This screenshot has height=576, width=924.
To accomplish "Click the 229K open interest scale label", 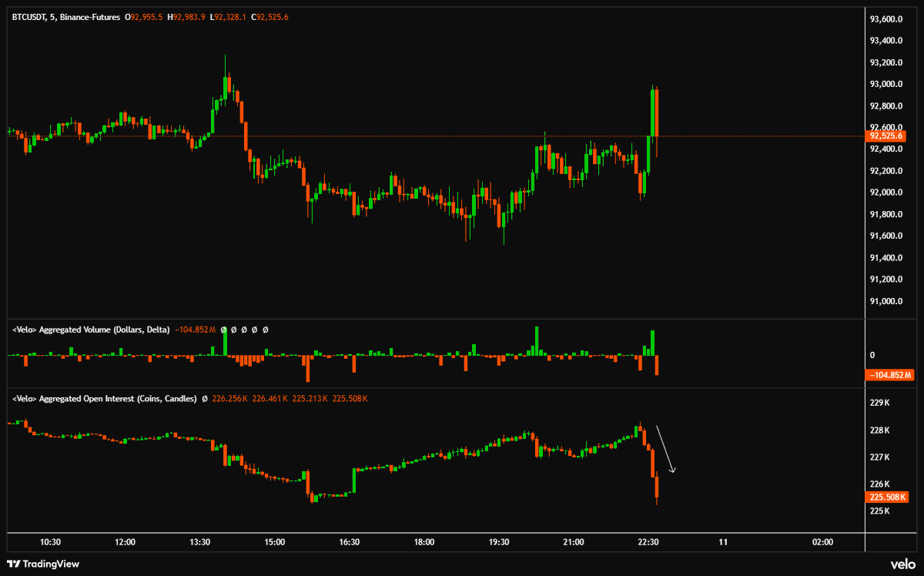I will pos(879,404).
